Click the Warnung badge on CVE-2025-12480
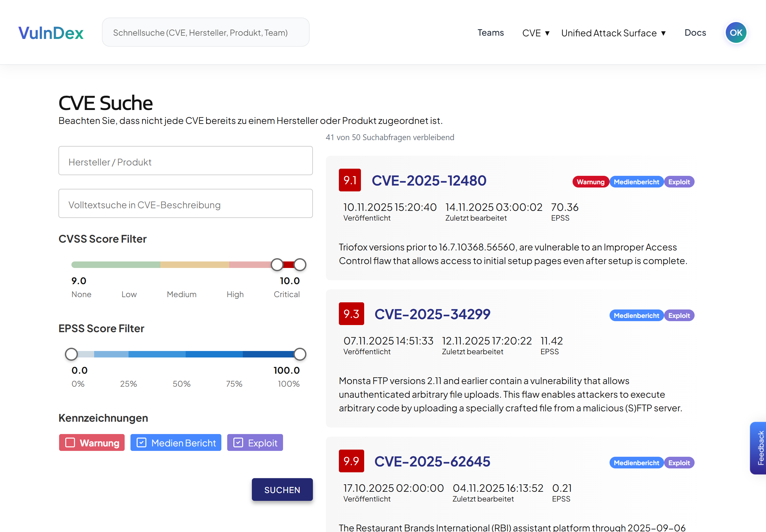766x532 pixels. coord(590,182)
